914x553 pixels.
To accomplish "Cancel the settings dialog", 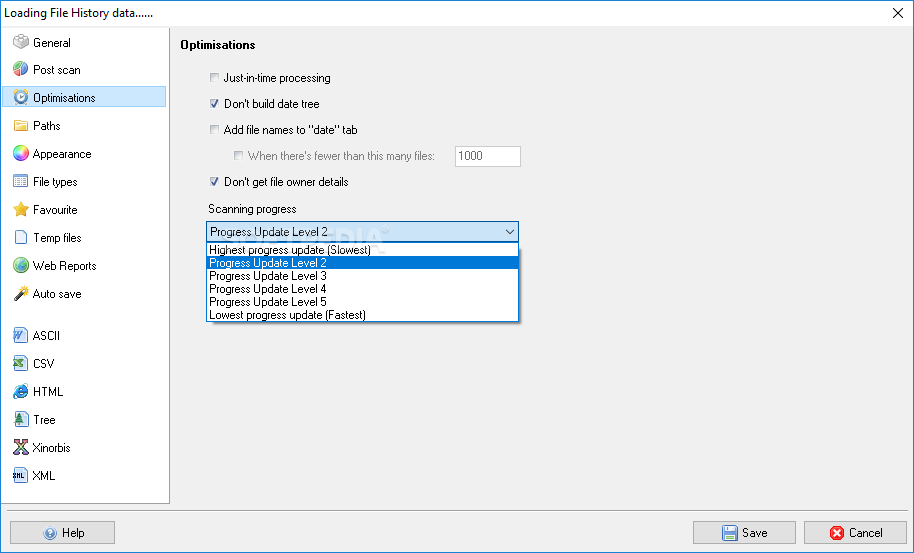I will click(855, 533).
